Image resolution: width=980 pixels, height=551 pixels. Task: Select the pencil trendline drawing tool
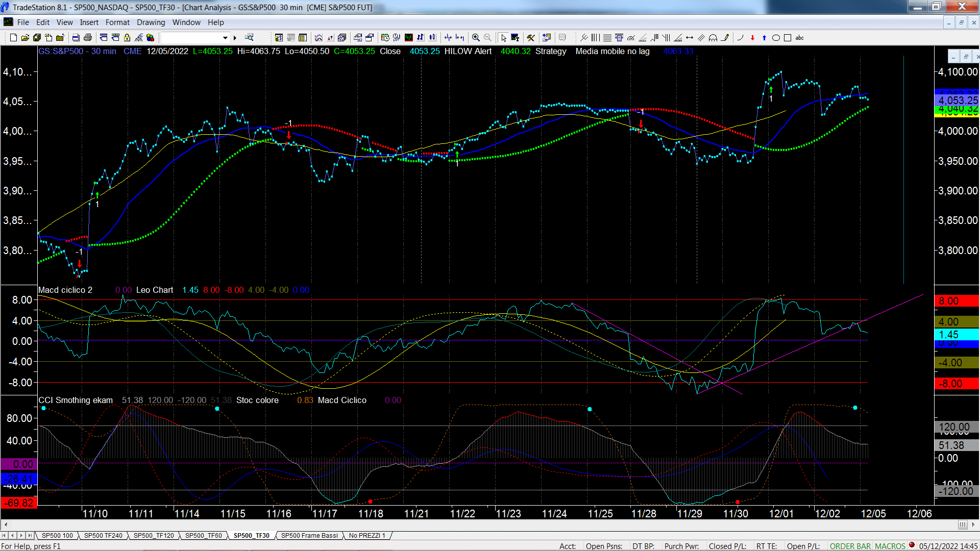click(x=725, y=38)
